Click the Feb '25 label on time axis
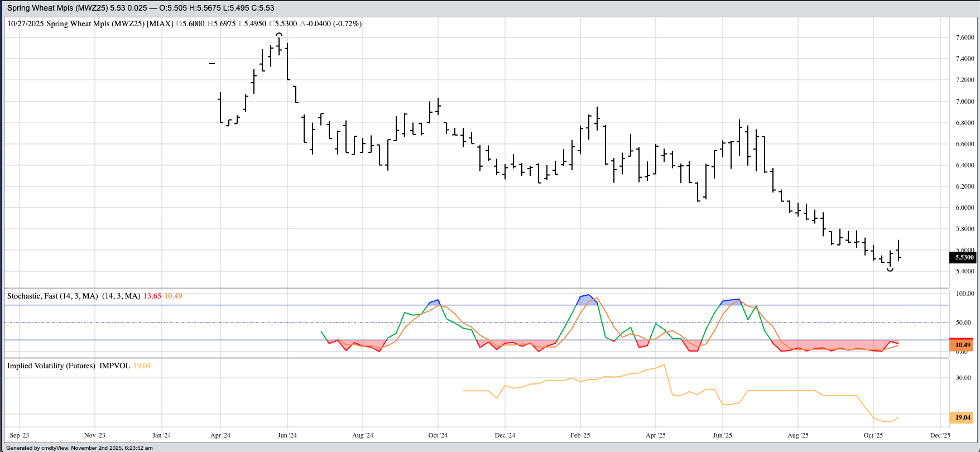This screenshot has height=452, width=980. point(580,435)
